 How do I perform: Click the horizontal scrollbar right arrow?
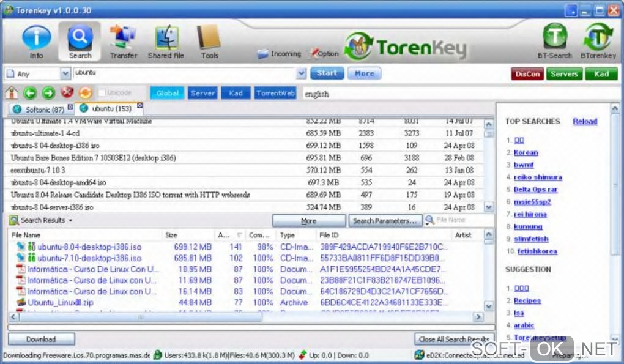[x=478, y=317]
